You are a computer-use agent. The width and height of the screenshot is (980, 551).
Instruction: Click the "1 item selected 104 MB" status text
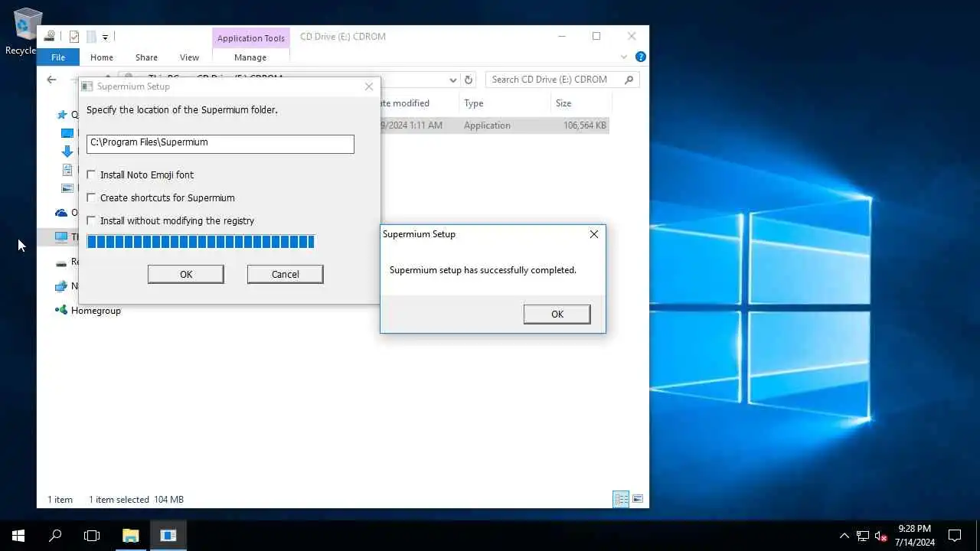point(136,500)
